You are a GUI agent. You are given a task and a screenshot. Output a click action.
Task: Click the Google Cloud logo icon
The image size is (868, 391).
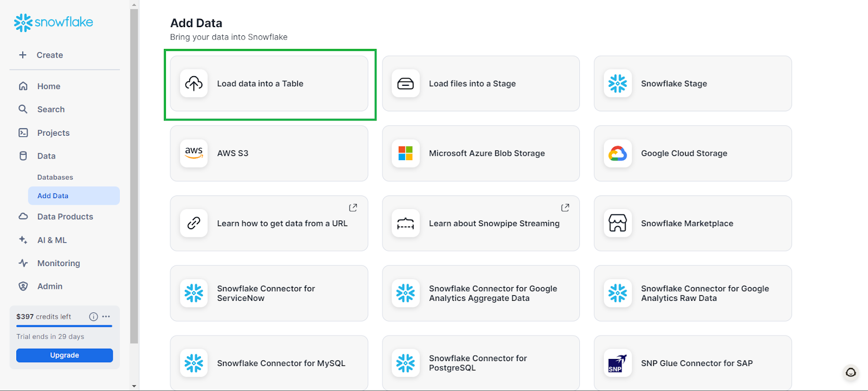tap(617, 153)
